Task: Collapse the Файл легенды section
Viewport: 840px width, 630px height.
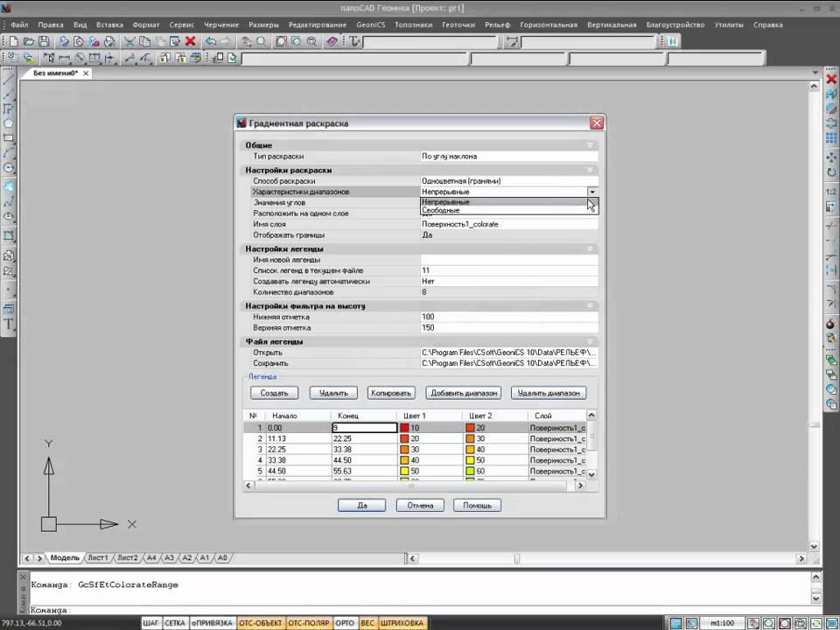Action: pos(590,341)
